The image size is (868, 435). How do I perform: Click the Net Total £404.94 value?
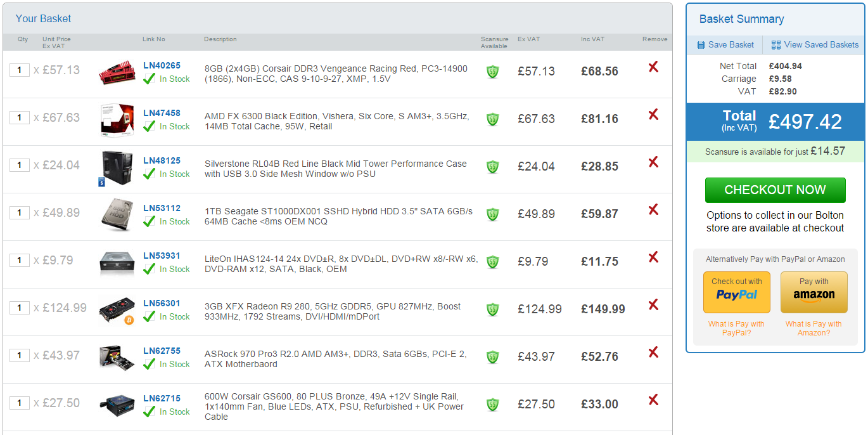(786, 66)
